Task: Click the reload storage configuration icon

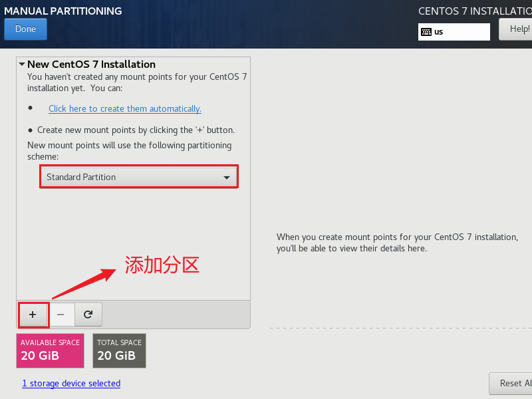Action: pyautogui.click(x=88, y=315)
